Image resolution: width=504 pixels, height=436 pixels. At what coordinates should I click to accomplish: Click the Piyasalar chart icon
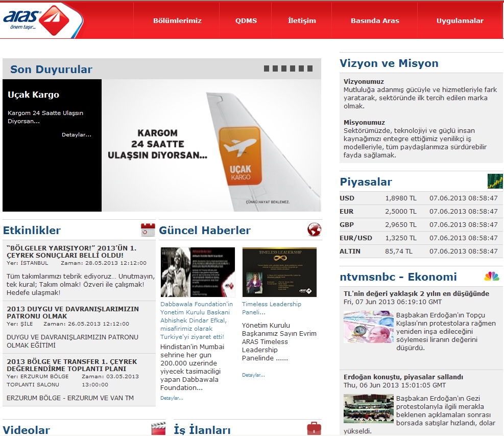(495, 181)
